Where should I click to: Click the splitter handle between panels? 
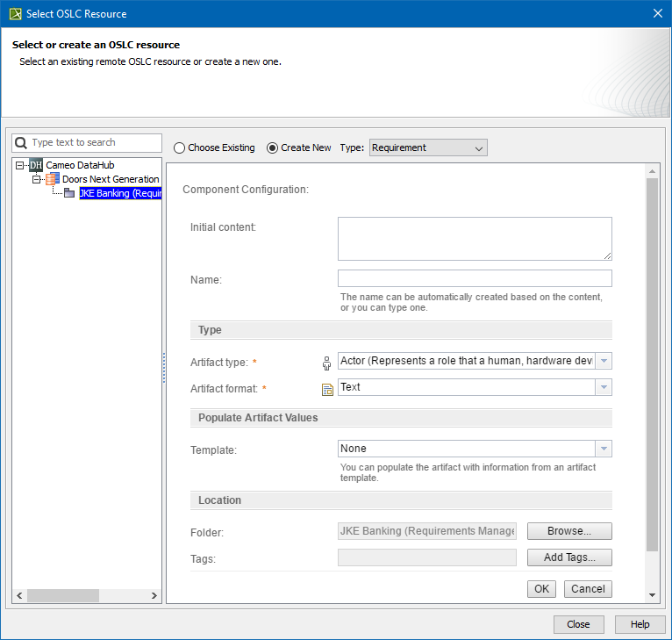point(164,368)
